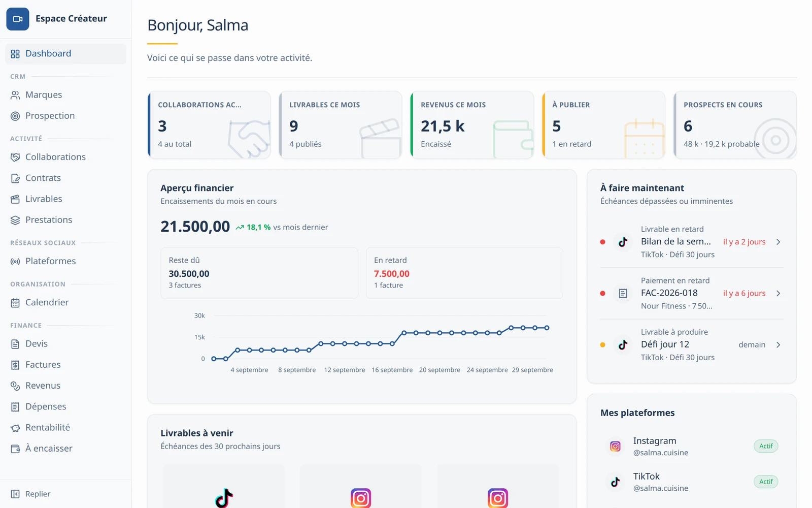812x508 pixels.
Task: Go to the Marques section
Action: point(65,95)
